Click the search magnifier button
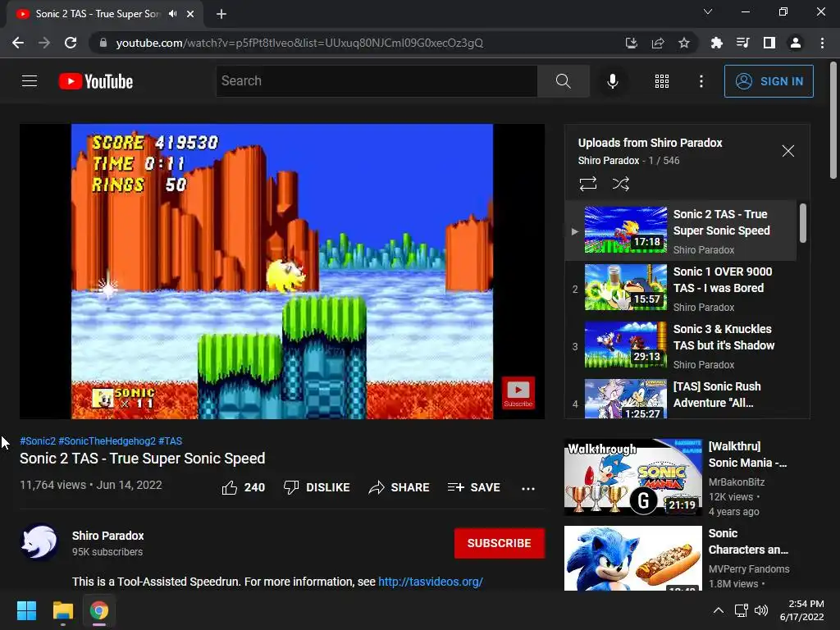This screenshot has height=630, width=840. click(563, 81)
